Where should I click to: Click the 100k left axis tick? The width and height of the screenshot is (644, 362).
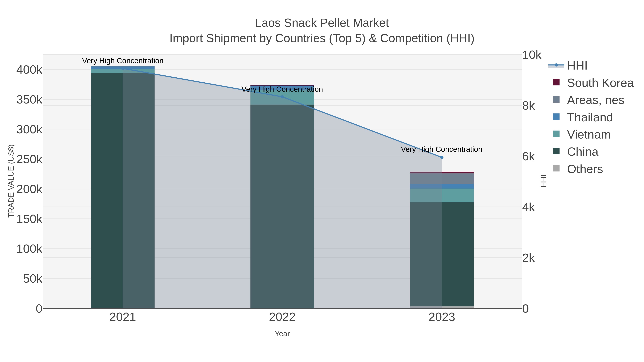coord(29,249)
